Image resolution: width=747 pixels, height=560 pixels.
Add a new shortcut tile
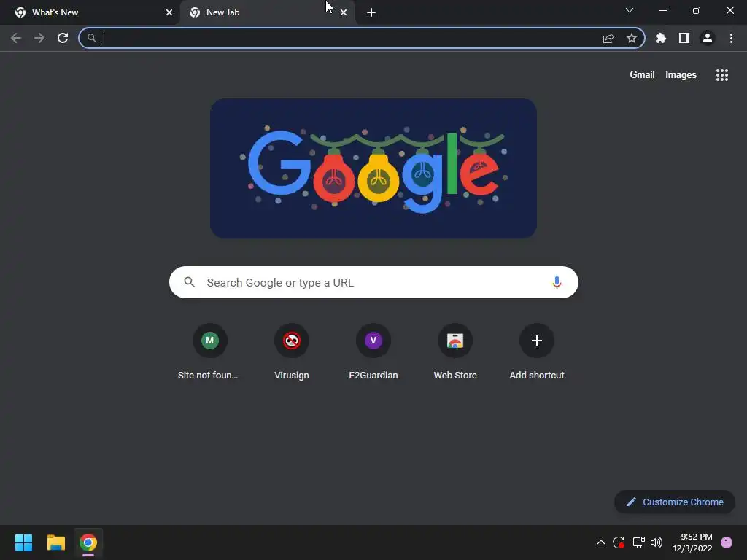point(537,351)
